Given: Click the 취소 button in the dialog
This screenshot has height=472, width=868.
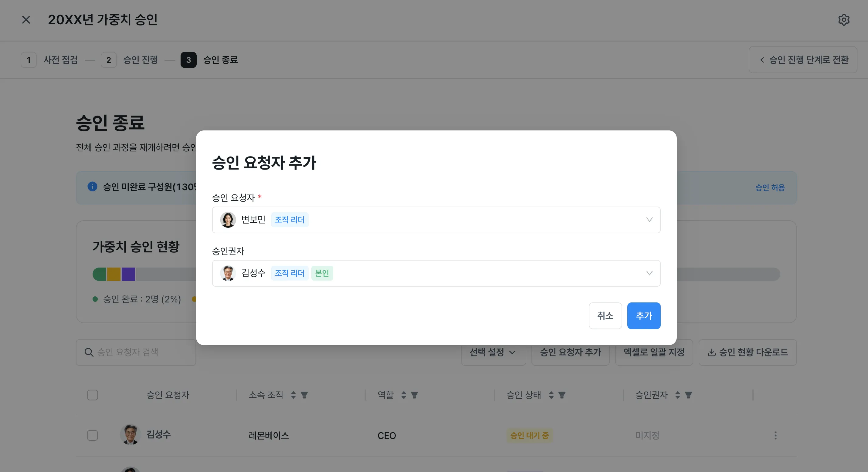Looking at the screenshot, I should tap(605, 316).
